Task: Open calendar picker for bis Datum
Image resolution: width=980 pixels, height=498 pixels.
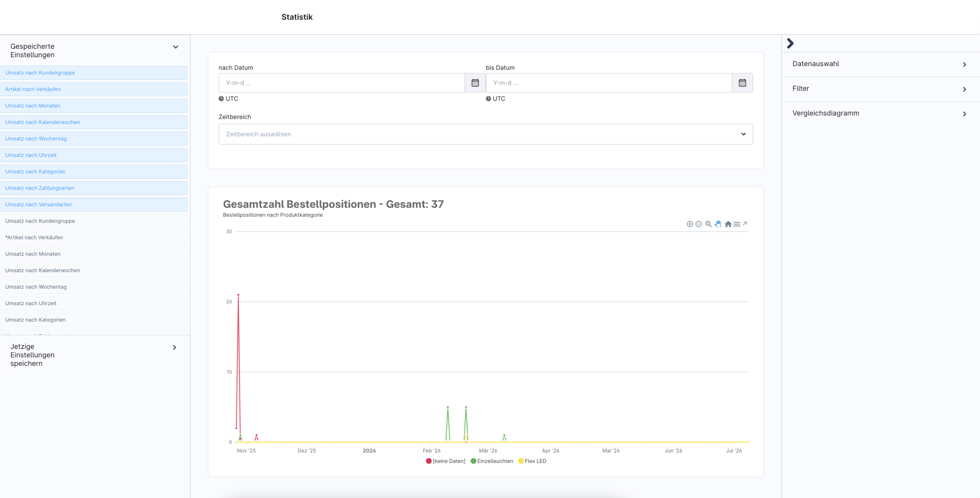Action: coord(742,83)
